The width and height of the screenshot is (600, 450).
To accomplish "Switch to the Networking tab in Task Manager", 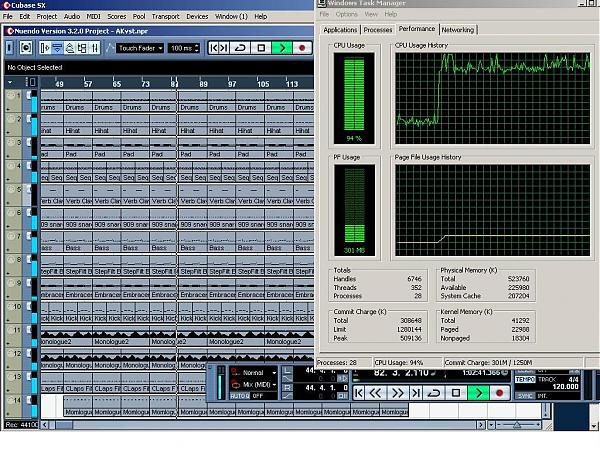I will tap(458, 30).
